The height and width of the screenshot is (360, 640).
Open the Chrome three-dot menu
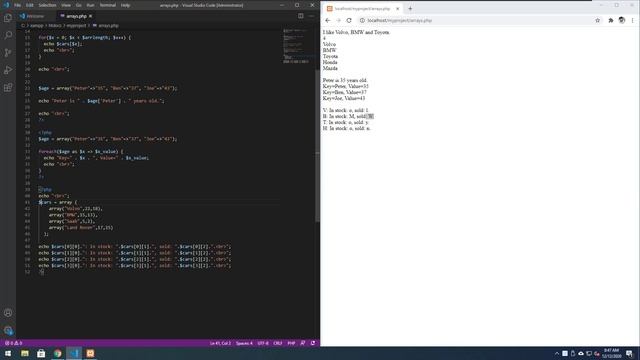point(633,20)
